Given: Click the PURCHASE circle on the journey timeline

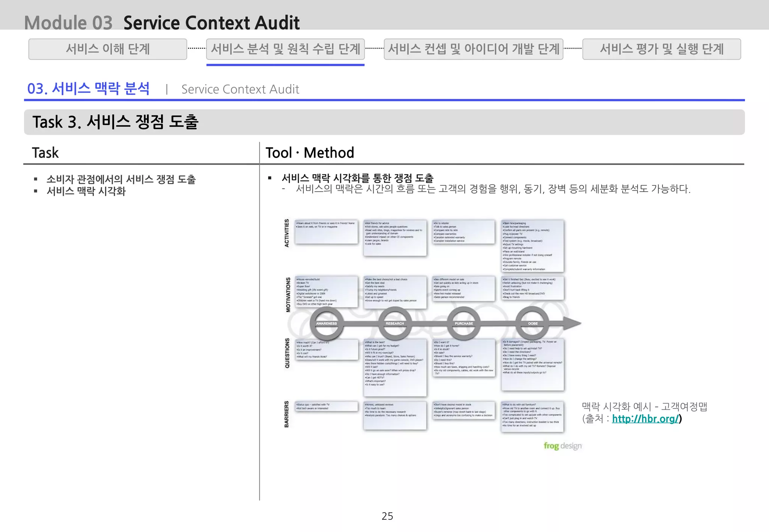Looking at the screenshot, I should click(464, 323).
